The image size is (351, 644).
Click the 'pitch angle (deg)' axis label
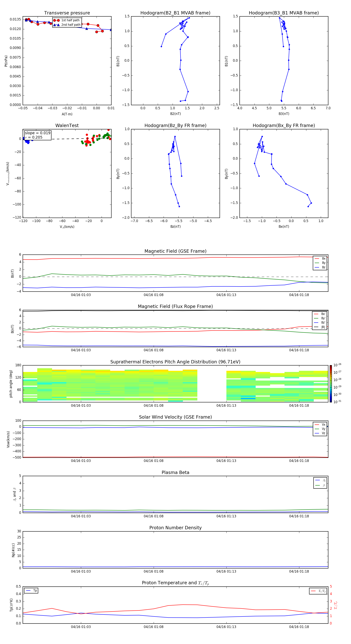click(x=11, y=384)
